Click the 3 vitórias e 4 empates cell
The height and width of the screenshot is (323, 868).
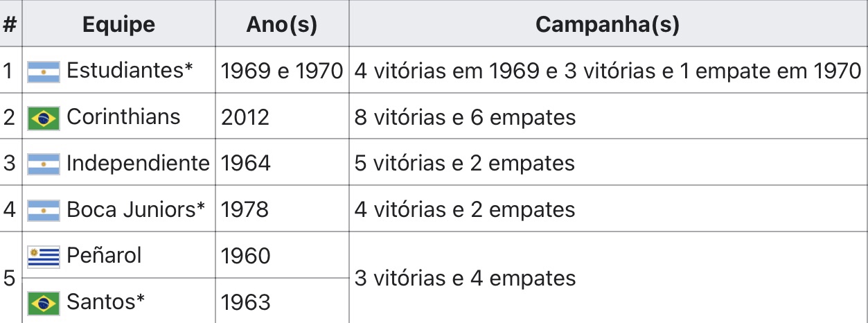tap(608, 278)
